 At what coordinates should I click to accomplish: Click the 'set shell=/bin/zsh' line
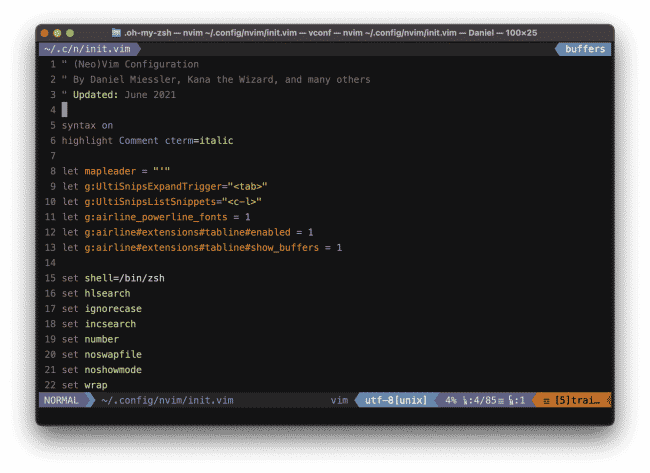pos(113,278)
